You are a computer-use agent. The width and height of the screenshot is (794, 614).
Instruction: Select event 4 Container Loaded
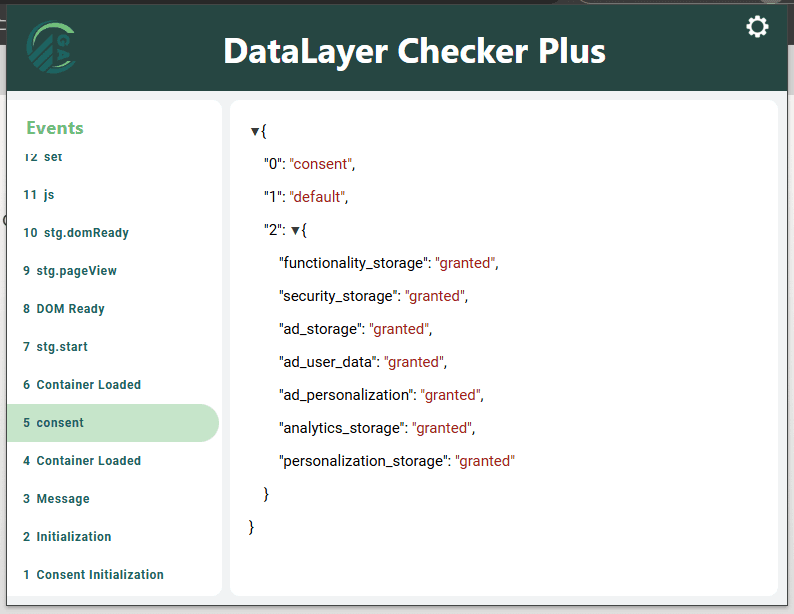click(113, 461)
